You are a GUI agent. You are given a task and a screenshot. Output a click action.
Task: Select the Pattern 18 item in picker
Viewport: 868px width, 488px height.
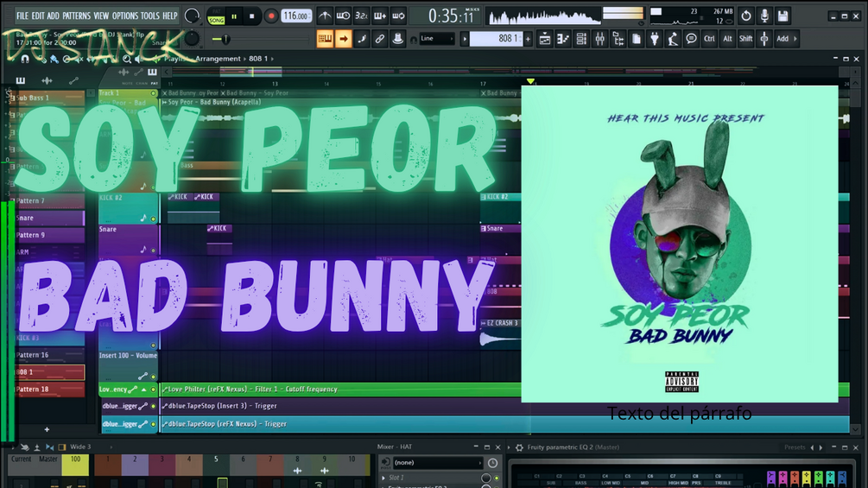point(50,390)
